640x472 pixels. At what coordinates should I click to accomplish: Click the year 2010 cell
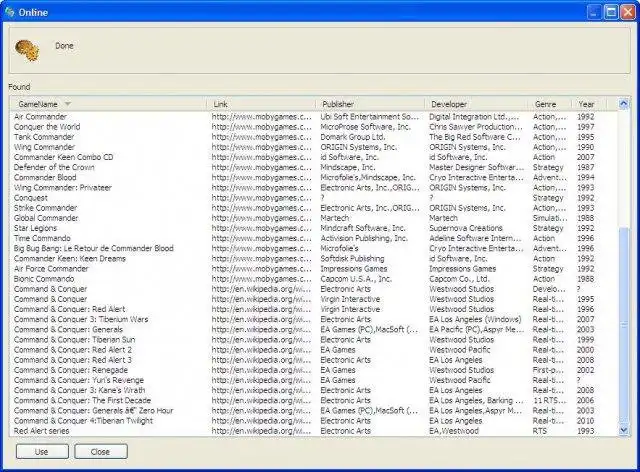[585, 421]
